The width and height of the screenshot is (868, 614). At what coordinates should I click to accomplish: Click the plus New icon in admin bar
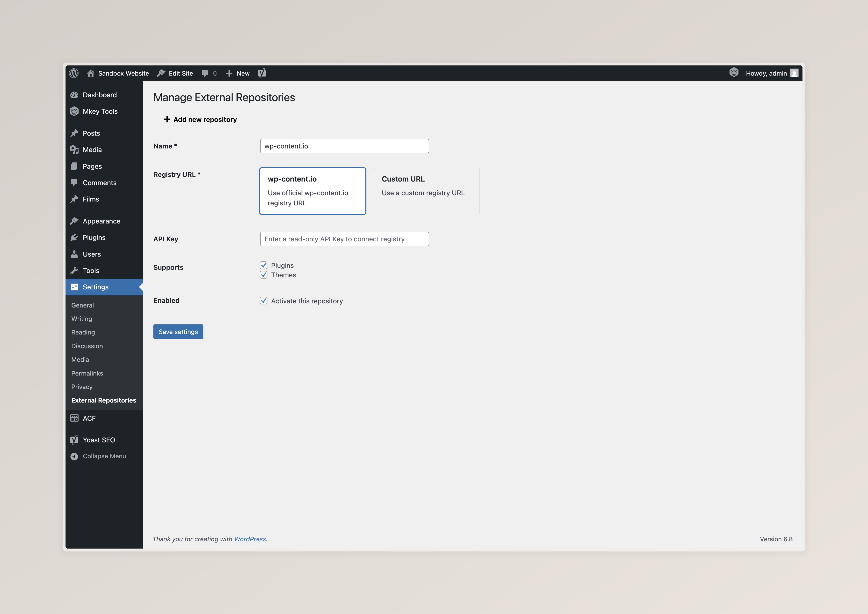click(229, 73)
